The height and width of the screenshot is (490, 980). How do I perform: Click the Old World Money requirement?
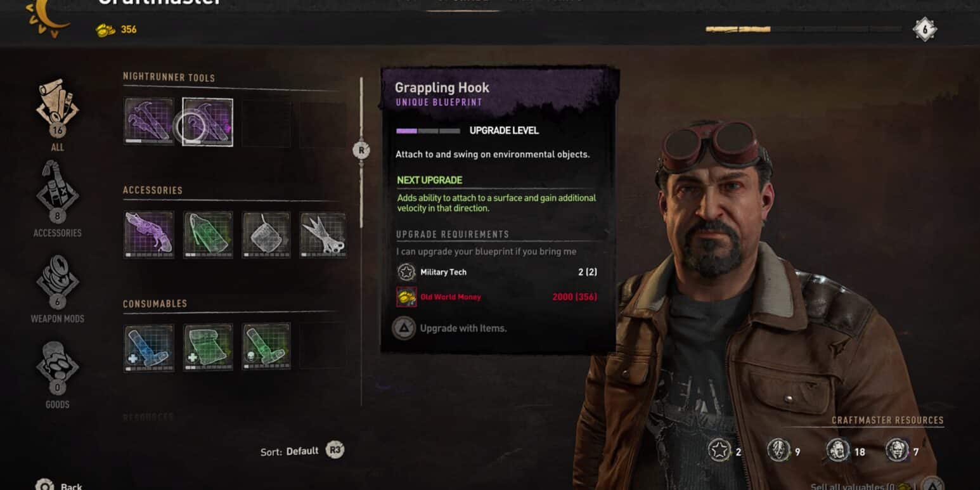pyautogui.click(x=497, y=297)
